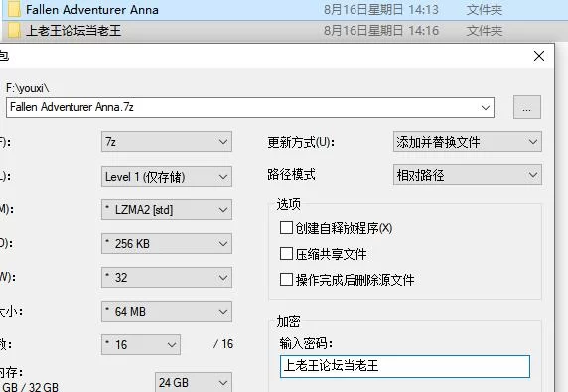Open the 256 KB dictionary size dropdown

point(167,243)
